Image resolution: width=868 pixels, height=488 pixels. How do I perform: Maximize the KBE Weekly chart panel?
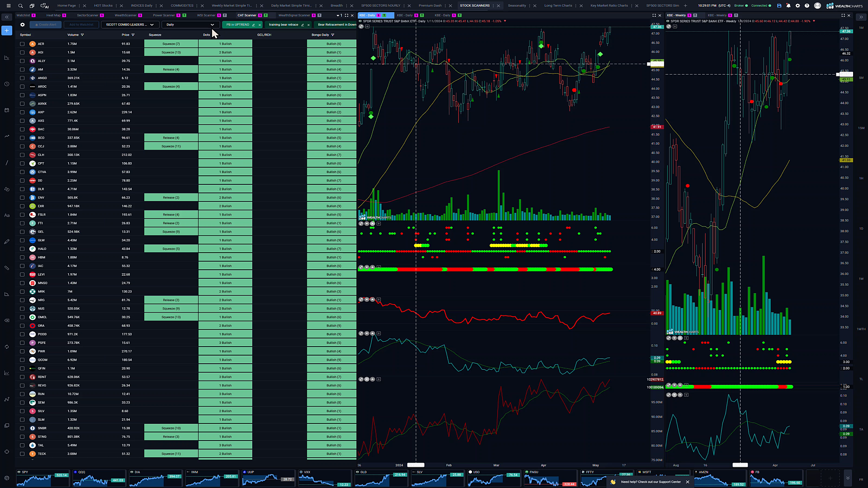pos(843,15)
